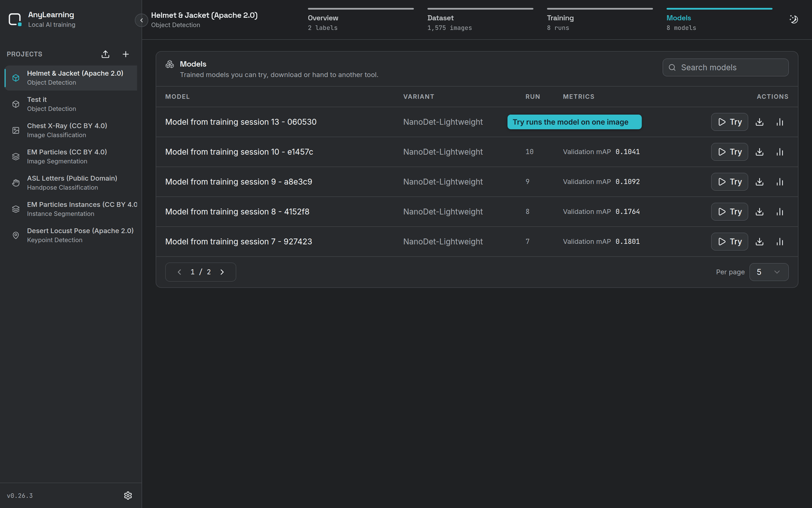Click the import project upload icon
Screen dimensions: 812x508
(106, 54)
